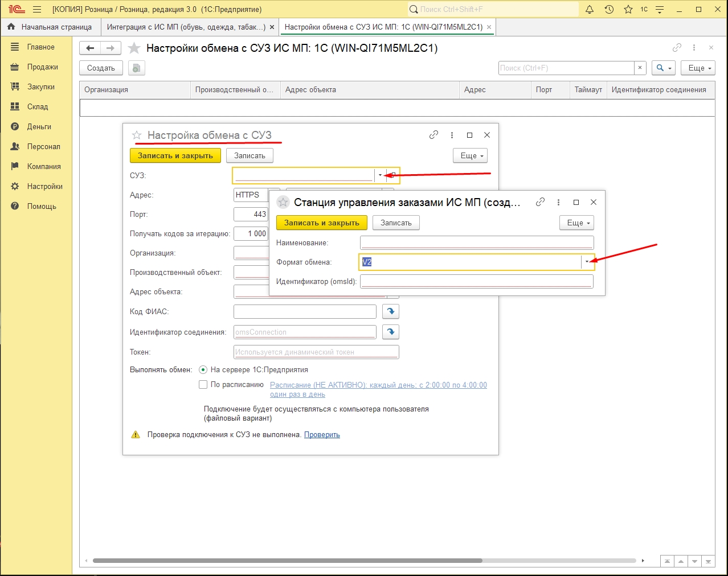Expand the Формат обмена dropdown arrow

[x=587, y=262]
